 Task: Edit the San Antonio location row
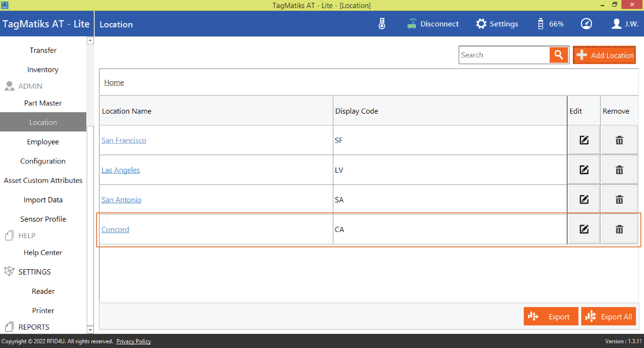click(x=584, y=199)
